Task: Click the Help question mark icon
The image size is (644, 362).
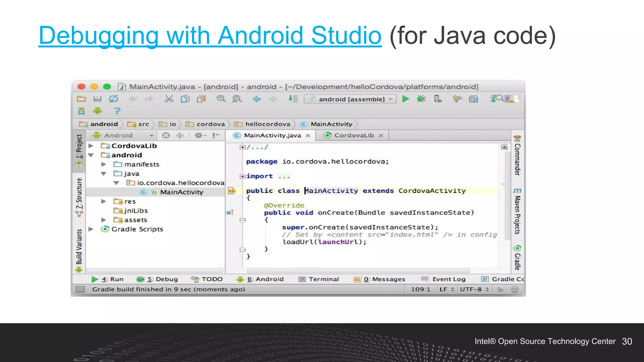Action: pyautogui.click(x=117, y=111)
